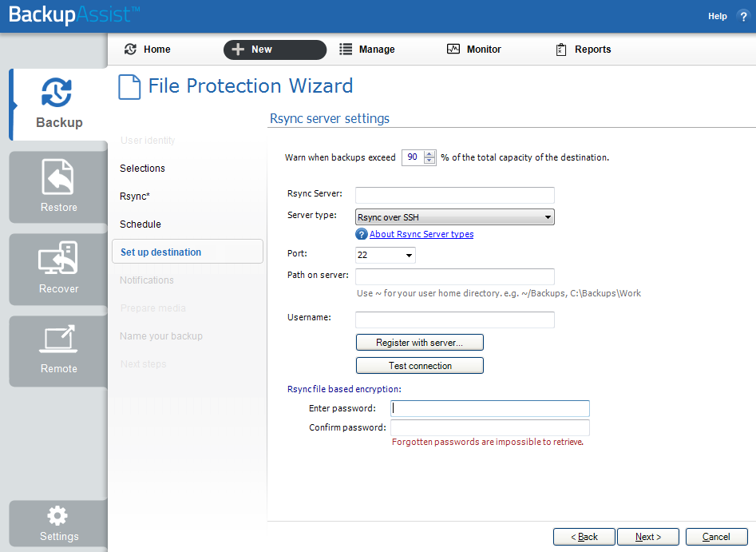The width and height of the screenshot is (756, 552).
Task: Decrease the capacity warning percentage
Action: pos(429,161)
